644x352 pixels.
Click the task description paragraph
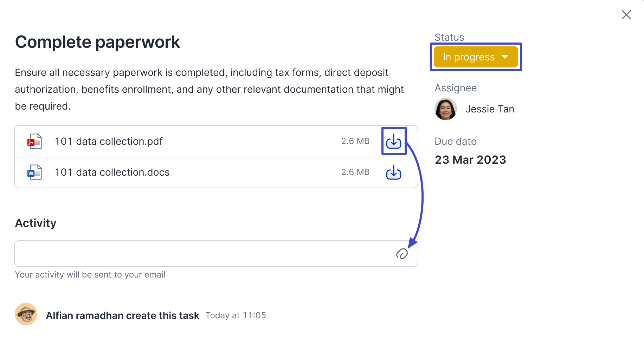[210, 89]
